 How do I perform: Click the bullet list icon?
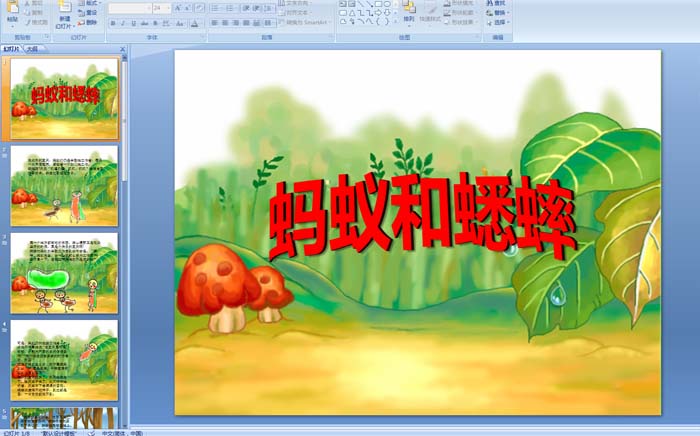point(217,7)
